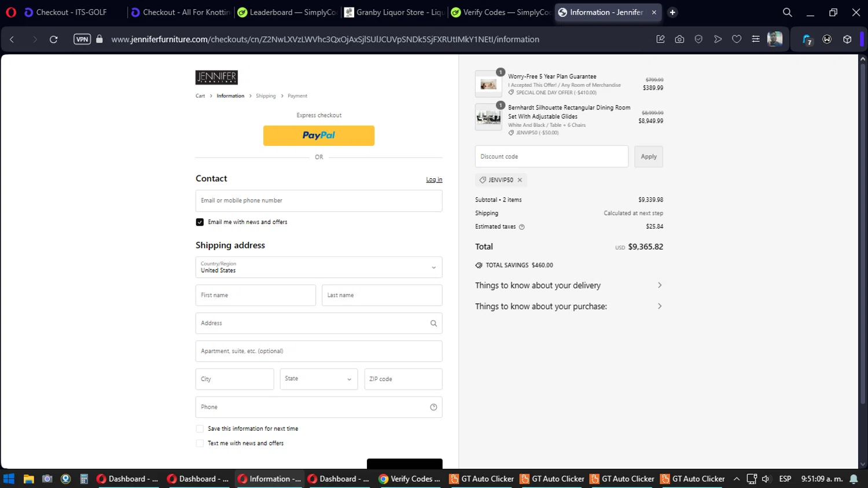Click the address search magnifier icon
Image resolution: width=868 pixels, height=488 pixels.
(x=433, y=324)
